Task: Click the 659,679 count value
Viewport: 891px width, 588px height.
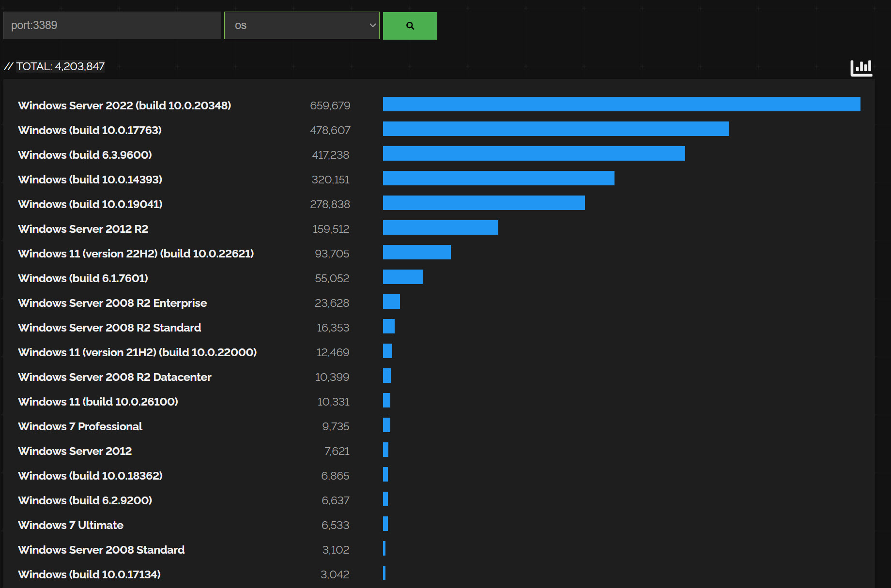Action: 330,106
